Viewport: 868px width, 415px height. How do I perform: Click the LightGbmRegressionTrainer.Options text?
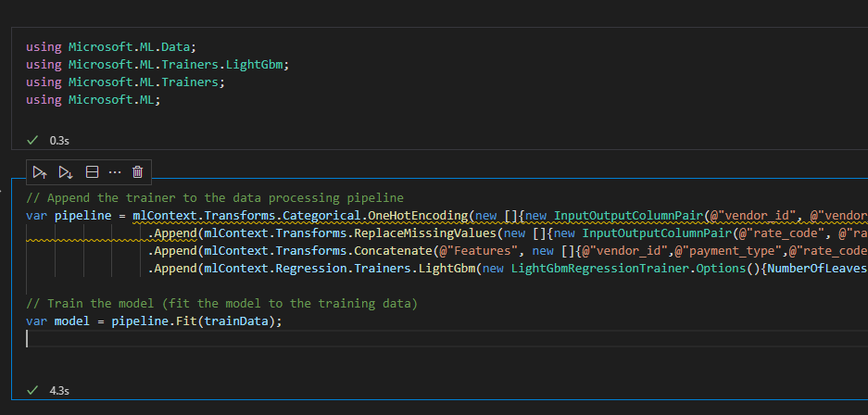pos(628,269)
